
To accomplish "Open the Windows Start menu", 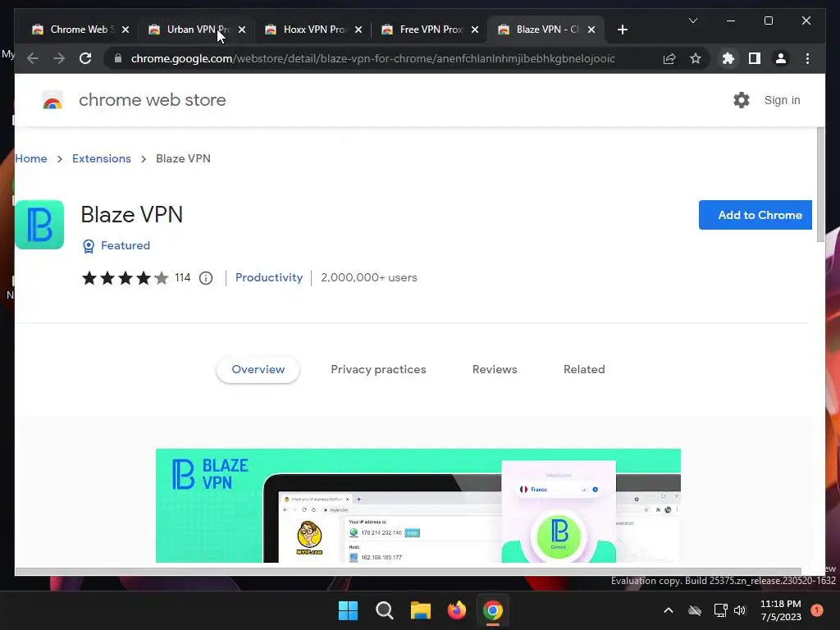I will click(x=348, y=610).
